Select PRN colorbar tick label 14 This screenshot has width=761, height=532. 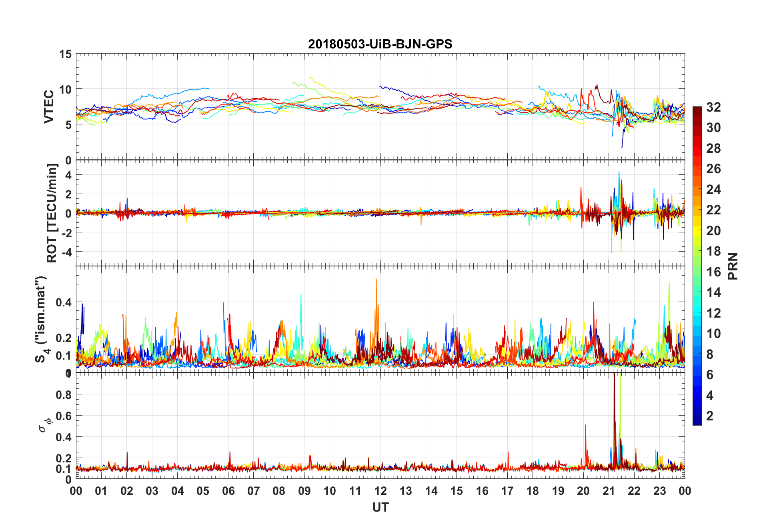(x=713, y=292)
